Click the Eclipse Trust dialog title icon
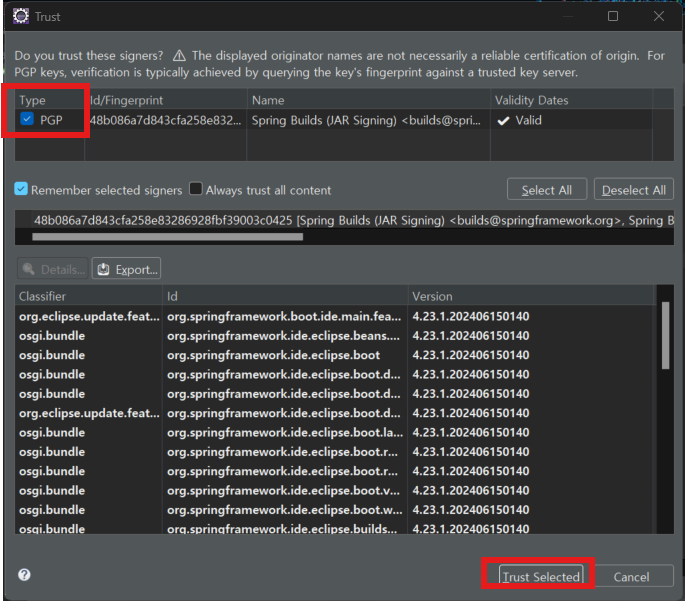Viewport: 685px width, 601px height. [x=21, y=16]
